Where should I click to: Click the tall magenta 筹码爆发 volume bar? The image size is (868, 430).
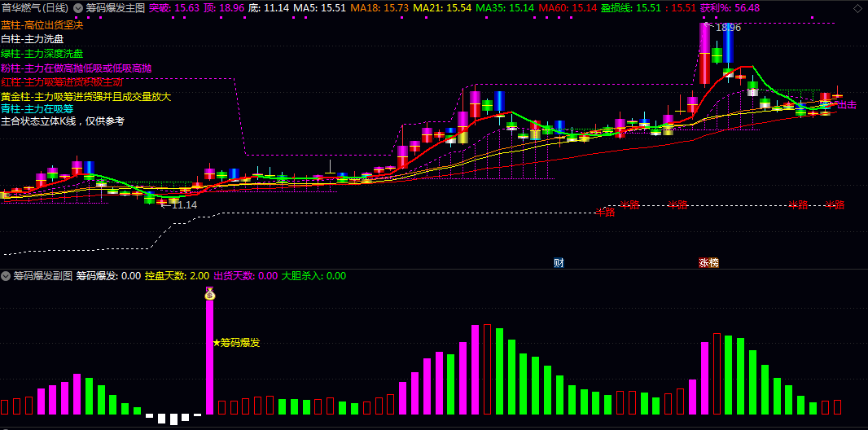[210, 358]
